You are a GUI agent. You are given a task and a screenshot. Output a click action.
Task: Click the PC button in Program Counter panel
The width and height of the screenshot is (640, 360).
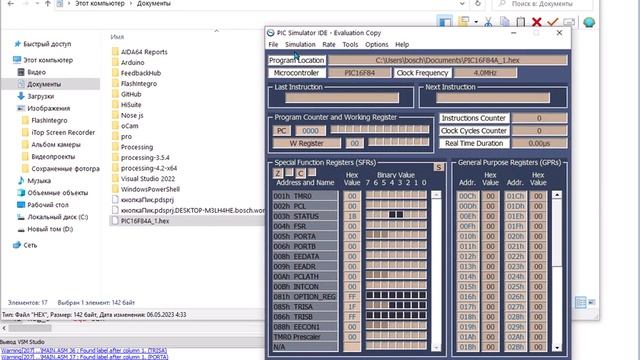[x=282, y=131]
